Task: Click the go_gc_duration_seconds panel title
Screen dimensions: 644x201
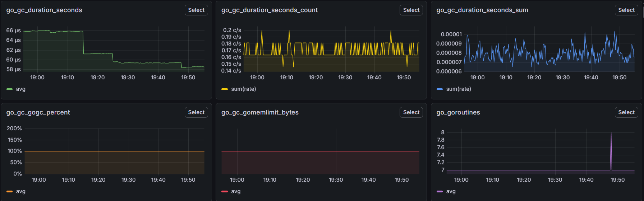Action: point(44,10)
